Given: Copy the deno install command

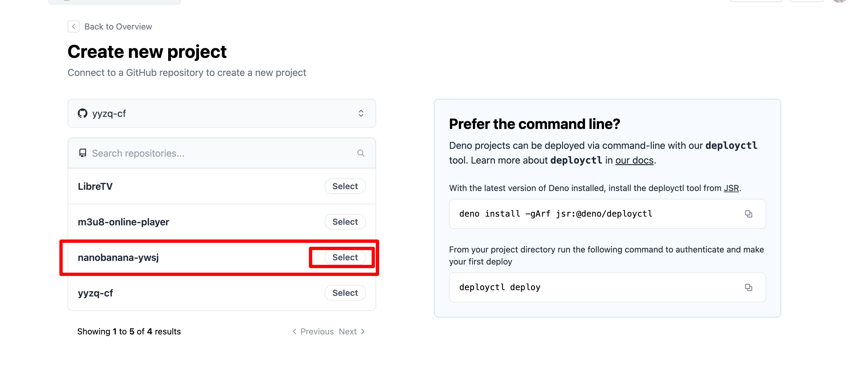Looking at the screenshot, I should click(748, 214).
